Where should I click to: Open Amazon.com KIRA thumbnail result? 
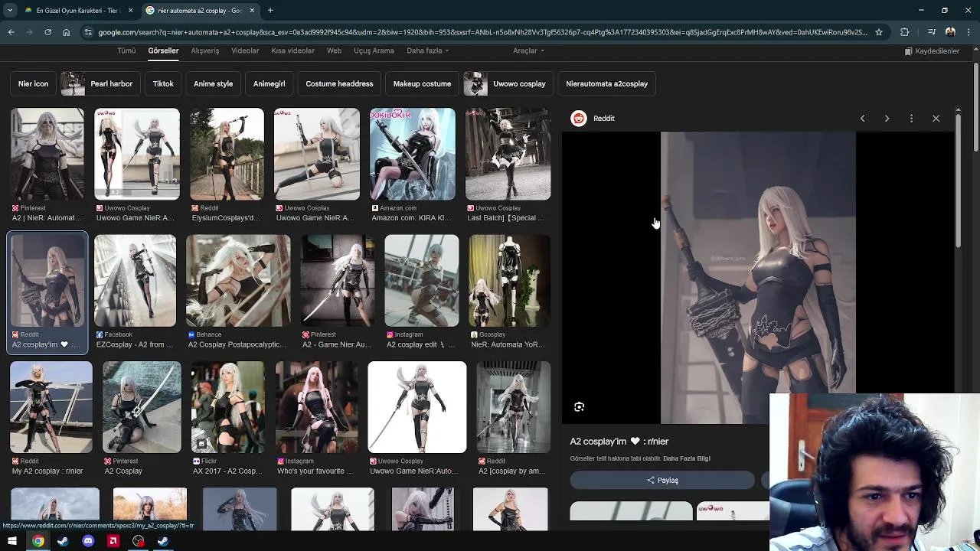(412, 154)
